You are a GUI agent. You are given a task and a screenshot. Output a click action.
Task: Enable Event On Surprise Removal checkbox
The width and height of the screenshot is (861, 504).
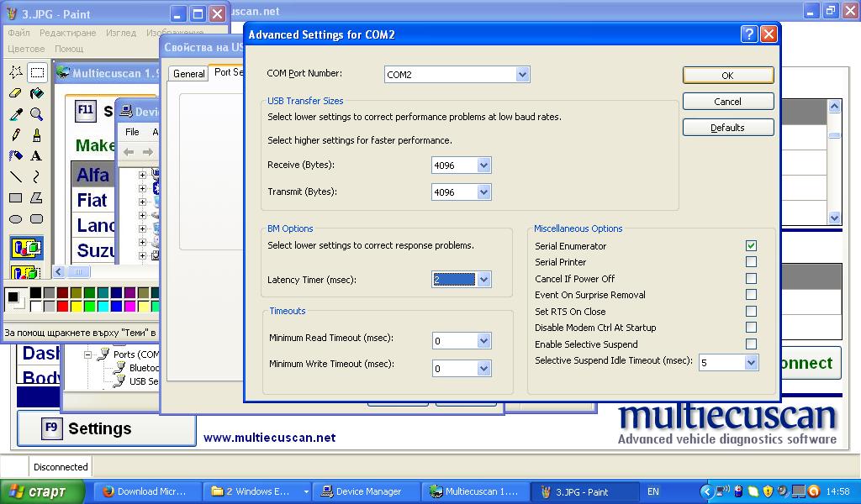coord(751,295)
